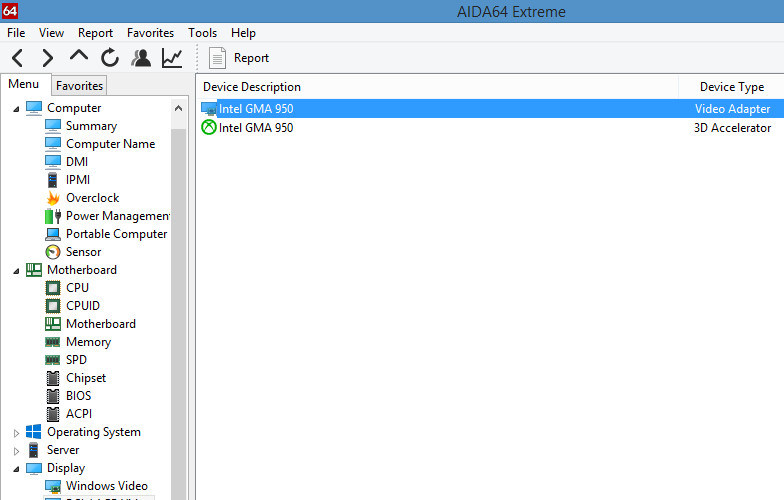Click the Sensor gauge icon
The image size is (784, 500).
tap(52, 252)
